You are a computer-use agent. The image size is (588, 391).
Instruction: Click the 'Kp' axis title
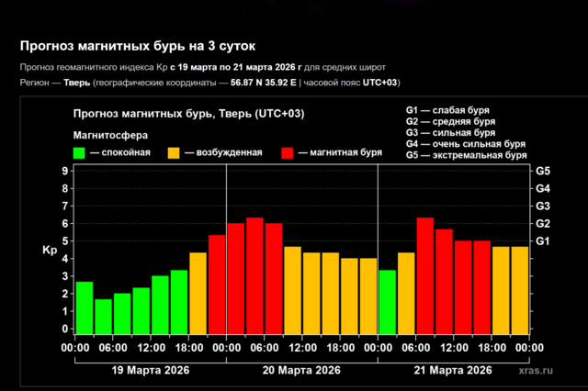click(50, 251)
